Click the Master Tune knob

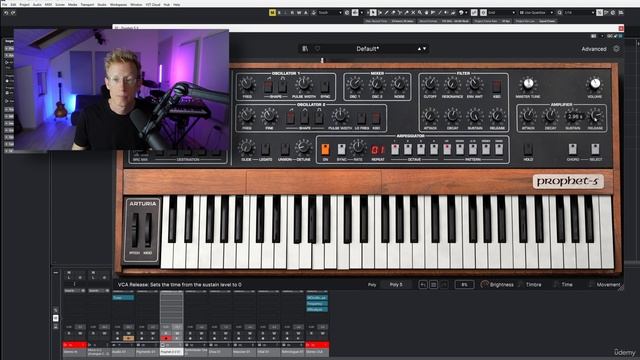[528, 84]
